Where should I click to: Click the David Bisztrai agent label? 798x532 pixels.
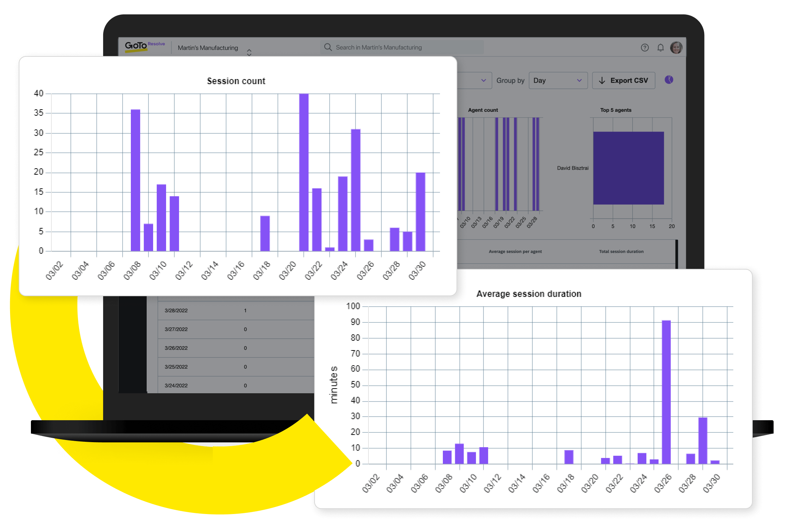(573, 168)
